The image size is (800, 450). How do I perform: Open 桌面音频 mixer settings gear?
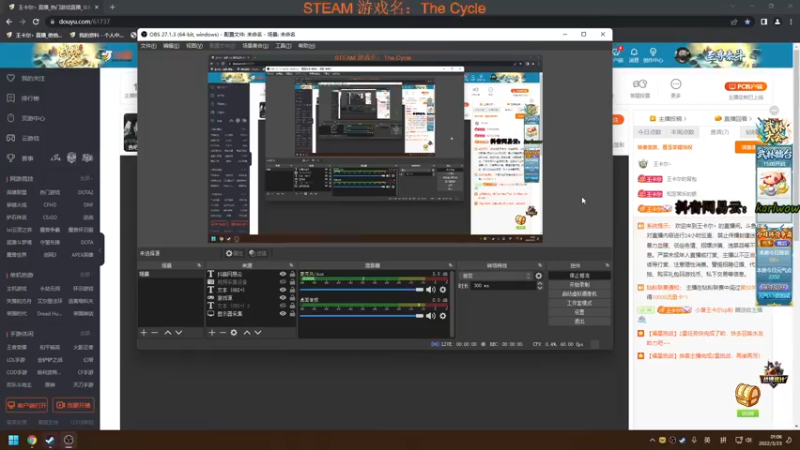click(443, 316)
